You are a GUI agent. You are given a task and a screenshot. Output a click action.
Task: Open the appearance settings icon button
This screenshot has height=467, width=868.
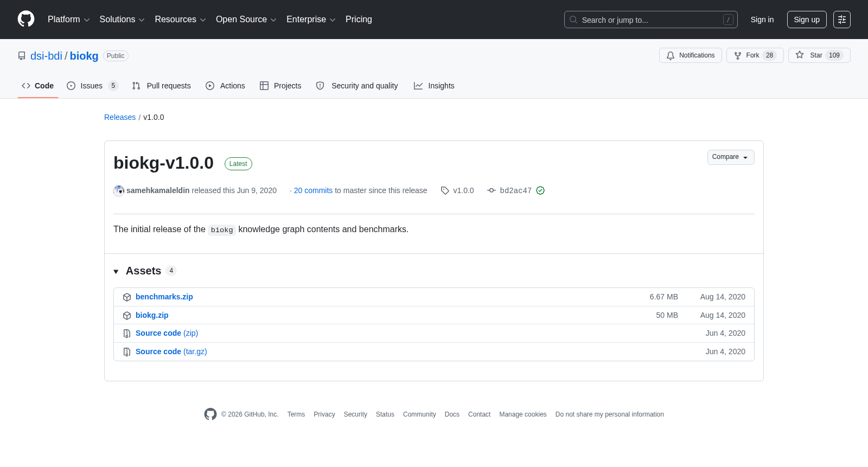coord(842,20)
